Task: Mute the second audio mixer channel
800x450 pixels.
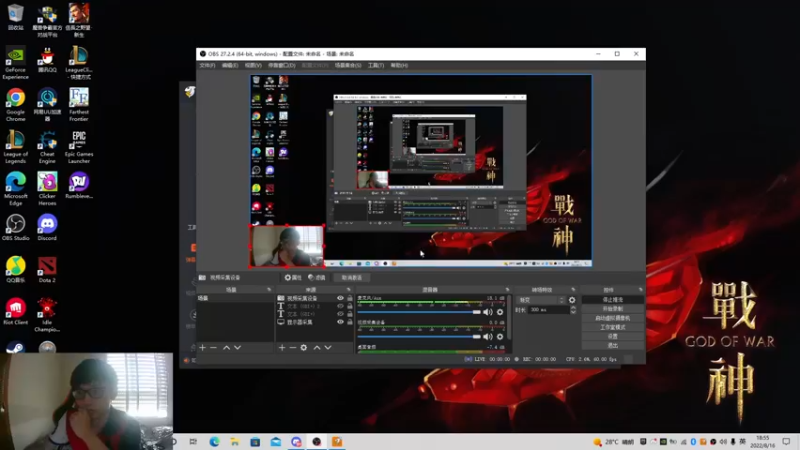Action: (x=488, y=336)
